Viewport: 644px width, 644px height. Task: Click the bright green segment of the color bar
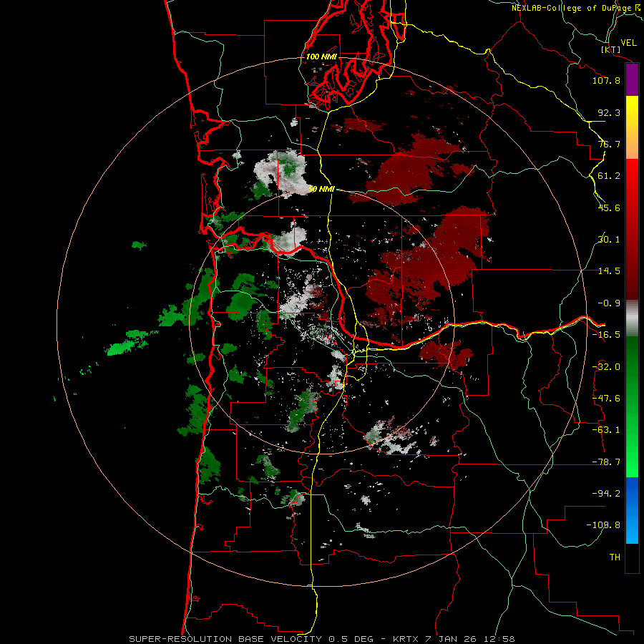coord(632,406)
